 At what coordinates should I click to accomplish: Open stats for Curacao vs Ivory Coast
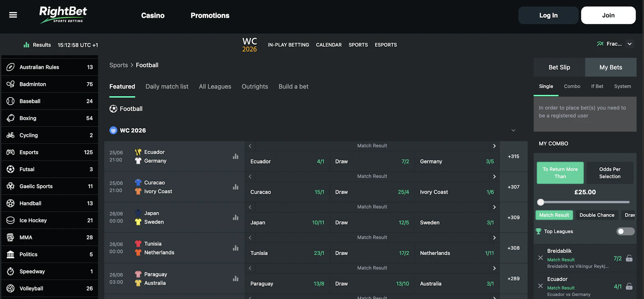(235, 187)
